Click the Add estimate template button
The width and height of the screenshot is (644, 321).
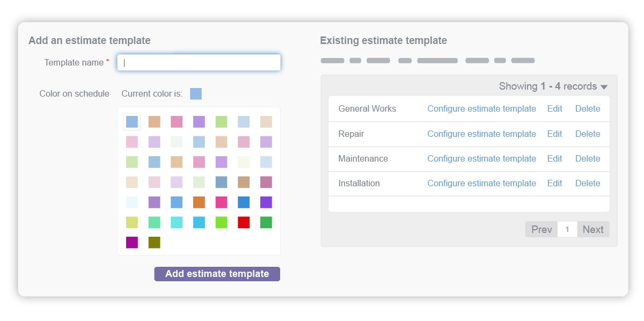click(x=217, y=274)
